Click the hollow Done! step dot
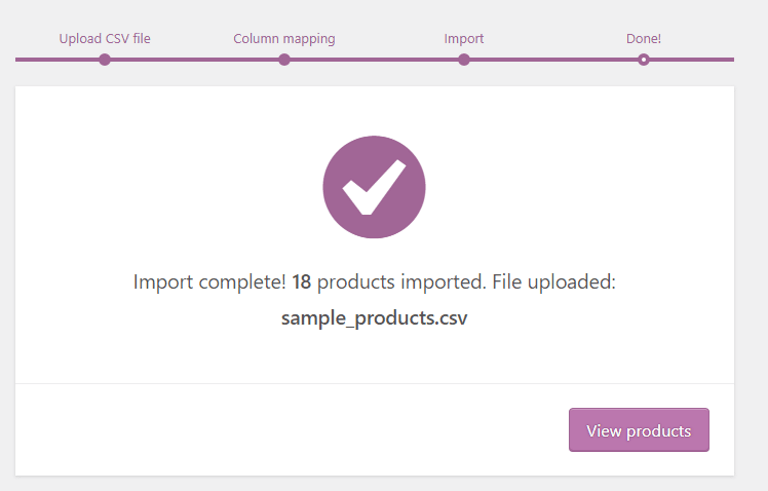Image resolution: width=768 pixels, height=491 pixels. pyautogui.click(x=644, y=60)
